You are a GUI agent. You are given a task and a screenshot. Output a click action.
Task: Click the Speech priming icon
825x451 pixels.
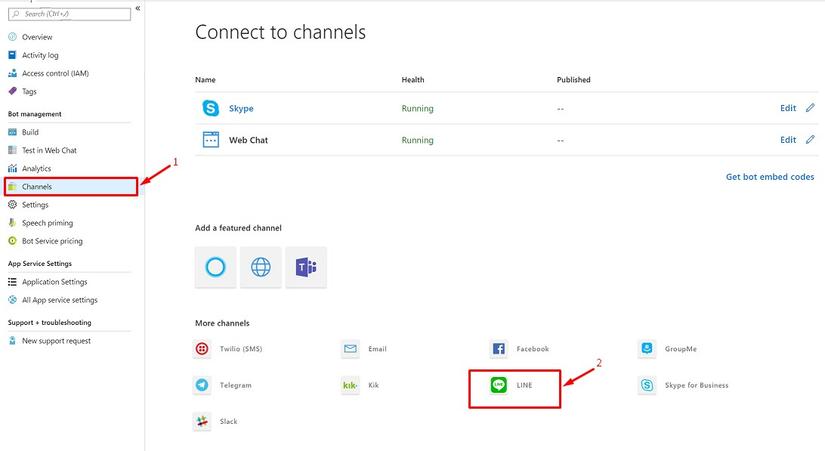click(x=12, y=223)
